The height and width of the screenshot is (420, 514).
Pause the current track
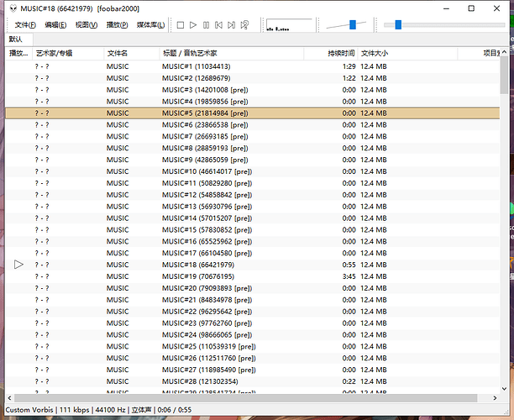pos(207,25)
